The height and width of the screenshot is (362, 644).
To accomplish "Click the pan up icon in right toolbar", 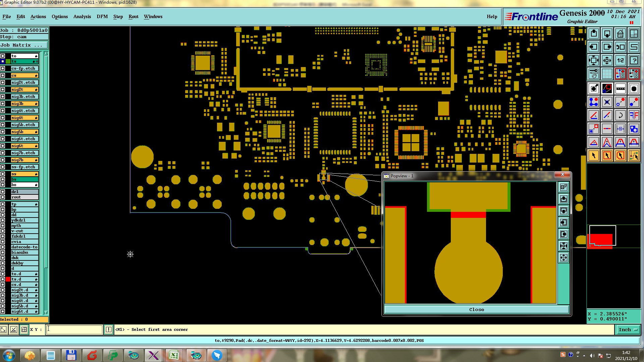I will tap(594, 34).
